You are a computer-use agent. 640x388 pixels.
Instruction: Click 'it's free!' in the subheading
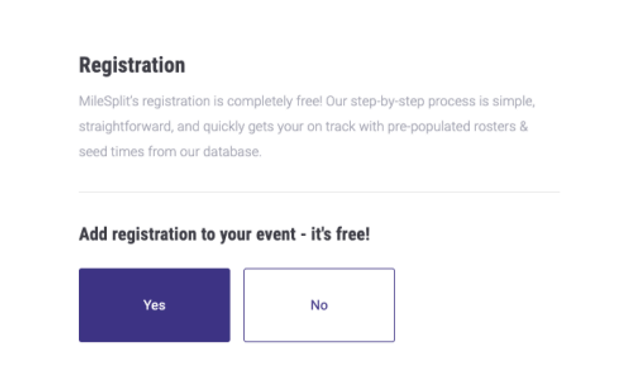tap(340, 234)
